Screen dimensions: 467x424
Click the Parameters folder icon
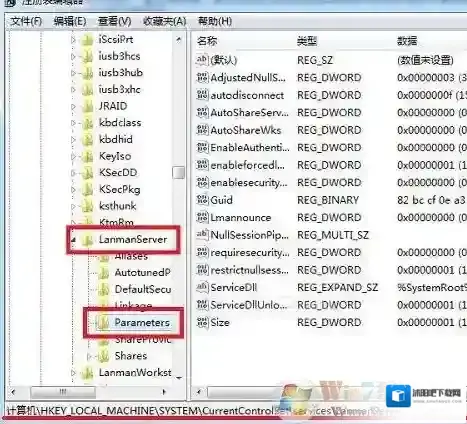point(103,323)
